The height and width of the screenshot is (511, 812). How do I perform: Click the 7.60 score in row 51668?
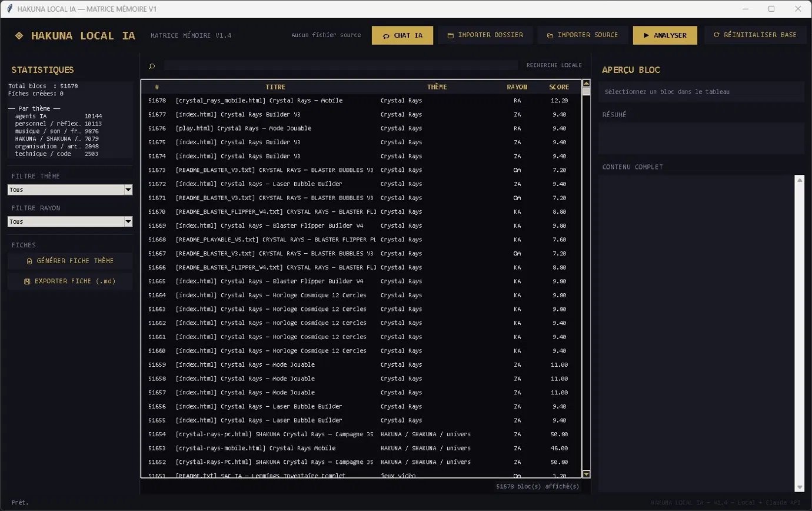point(559,240)
